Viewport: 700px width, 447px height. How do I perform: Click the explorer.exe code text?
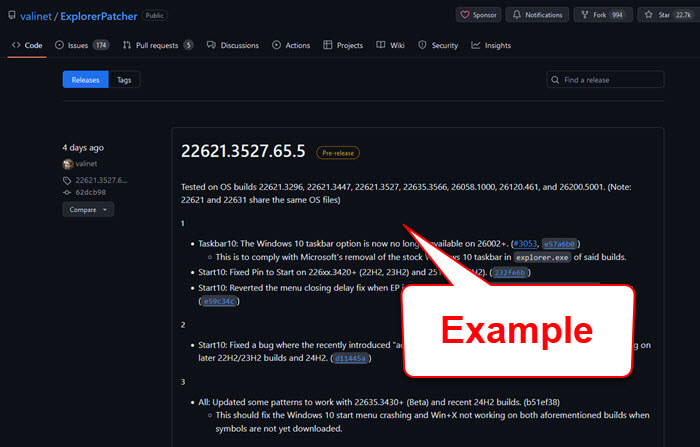tap(542, 257)
